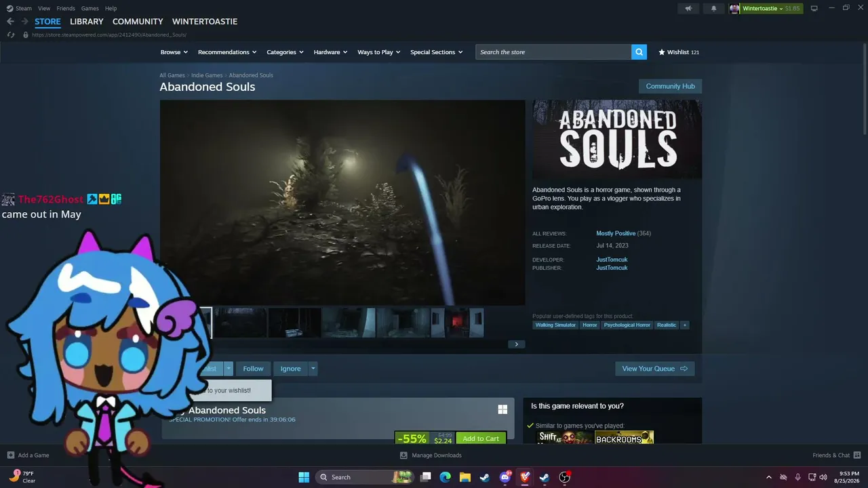
Task: Open Steam notifications bell icon
Action: (713, 8)
